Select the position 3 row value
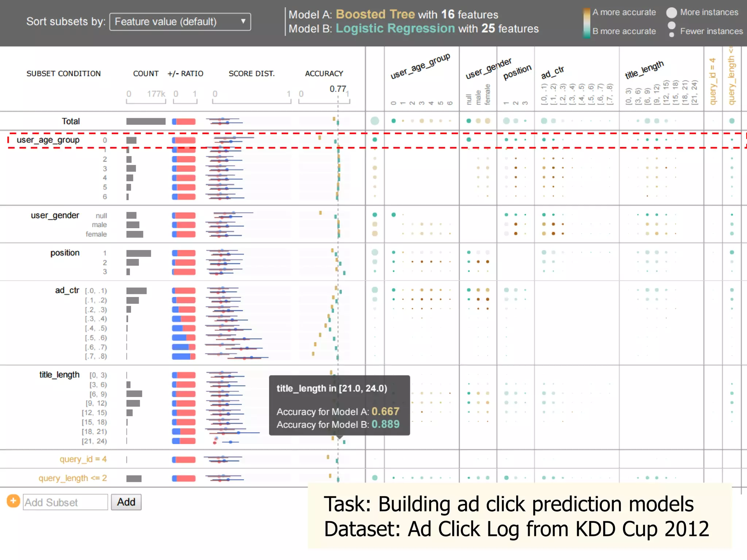 (x=105, y=272)
